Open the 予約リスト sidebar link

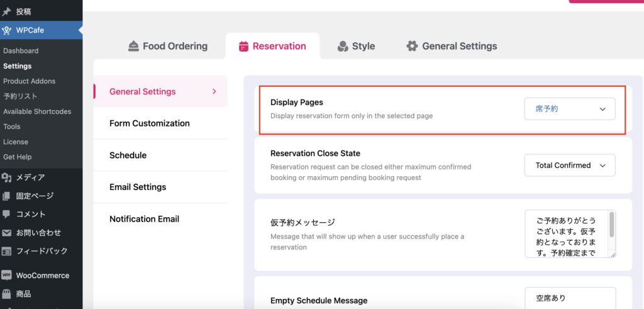pos(20,96)
